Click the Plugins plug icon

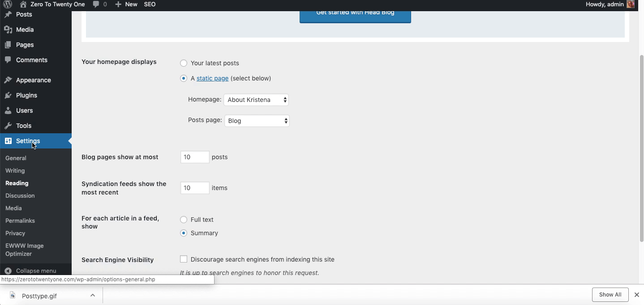[8, 95]
